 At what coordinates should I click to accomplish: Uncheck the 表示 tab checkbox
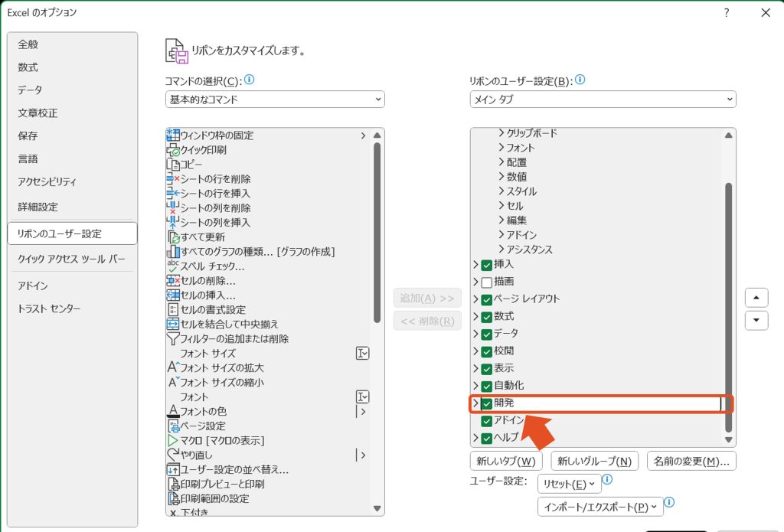coord(486,369)
